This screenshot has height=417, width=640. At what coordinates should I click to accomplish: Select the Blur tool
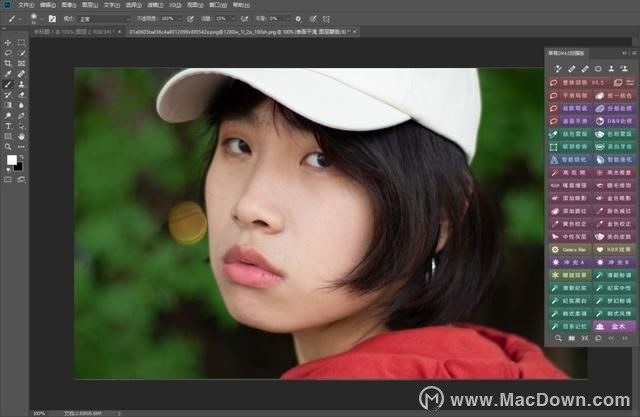[21, 105]
